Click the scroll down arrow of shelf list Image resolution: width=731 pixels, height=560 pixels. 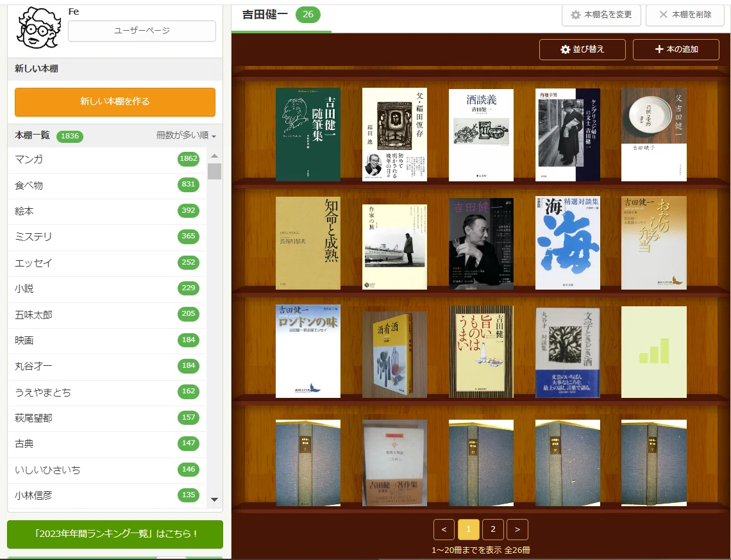(214, 499)
